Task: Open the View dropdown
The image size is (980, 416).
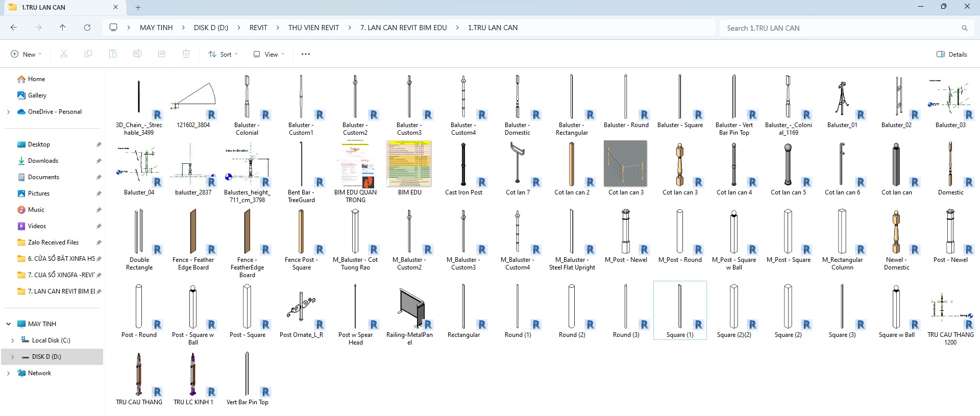Action: 269,54
